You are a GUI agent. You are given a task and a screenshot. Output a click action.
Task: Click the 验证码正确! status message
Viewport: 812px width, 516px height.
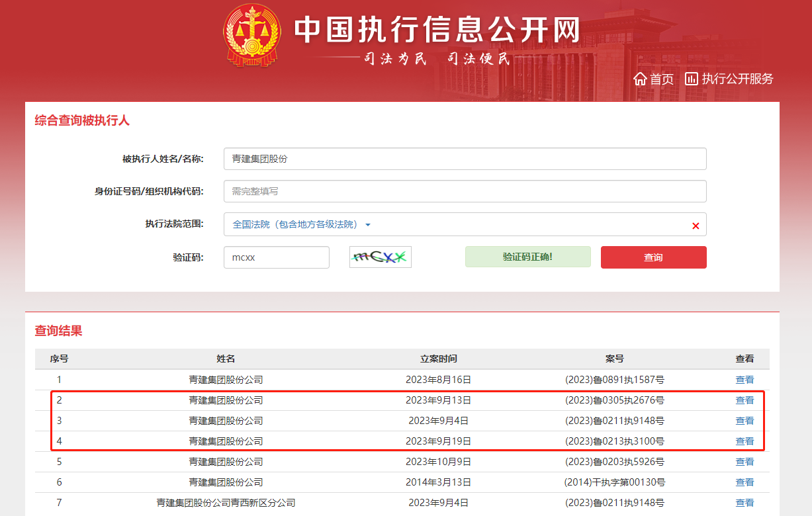(527, 257)
